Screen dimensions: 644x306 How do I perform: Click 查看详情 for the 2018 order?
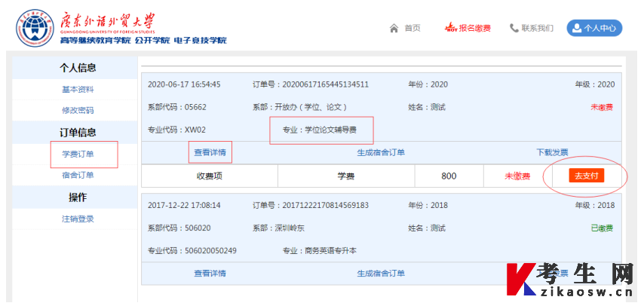(210, 273)
